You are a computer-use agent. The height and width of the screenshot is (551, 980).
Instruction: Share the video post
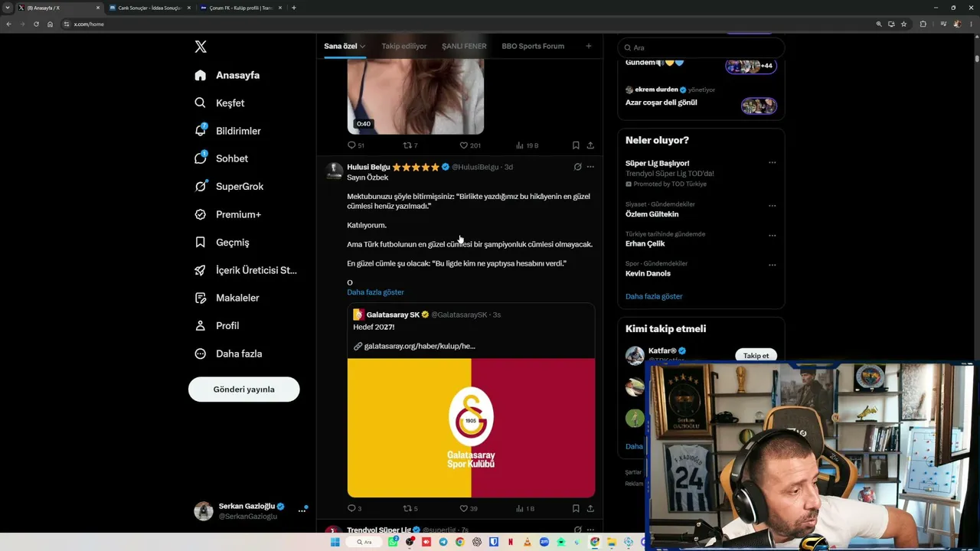point(590,145)
